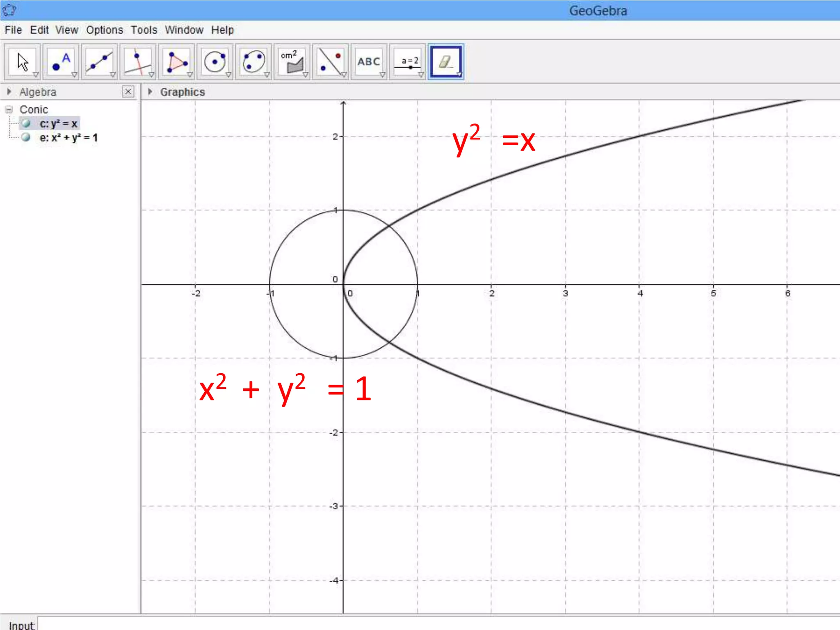Viewport: 840px width, 630px height.
Task: Select the Perpendicular Line tool
Action: (x=138, y=62)
